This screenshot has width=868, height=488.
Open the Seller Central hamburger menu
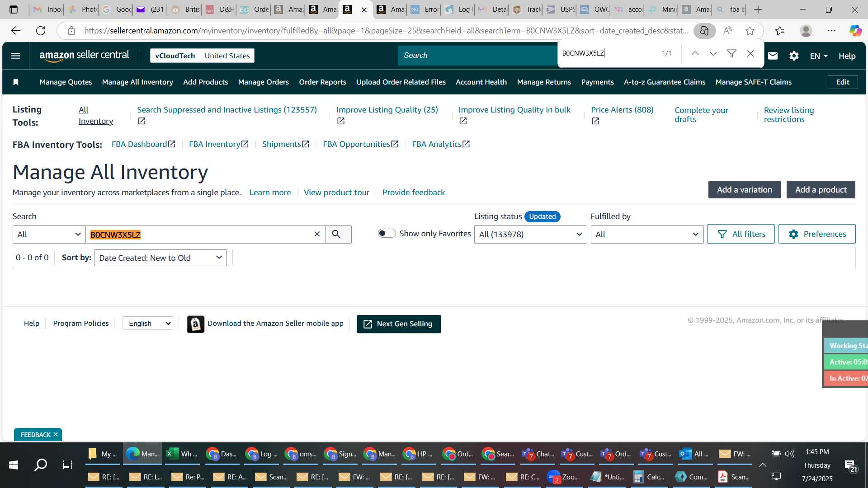click(x=15, y=56)
